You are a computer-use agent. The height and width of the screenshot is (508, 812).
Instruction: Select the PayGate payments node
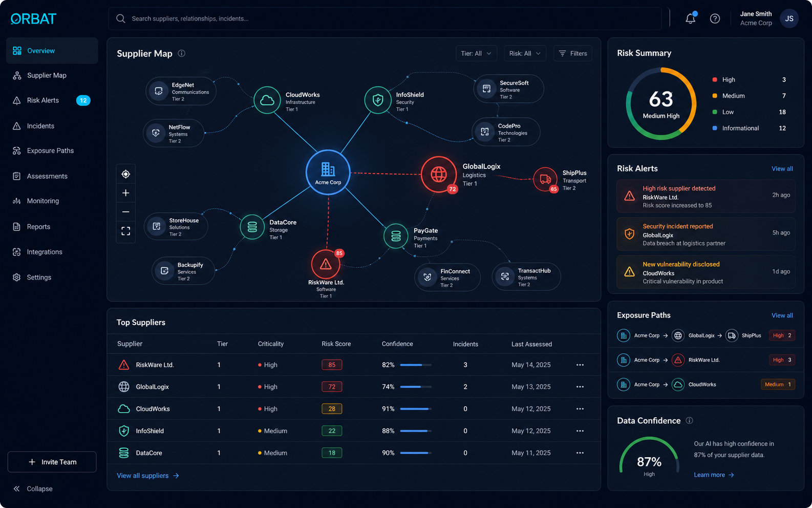pos(396,236)
